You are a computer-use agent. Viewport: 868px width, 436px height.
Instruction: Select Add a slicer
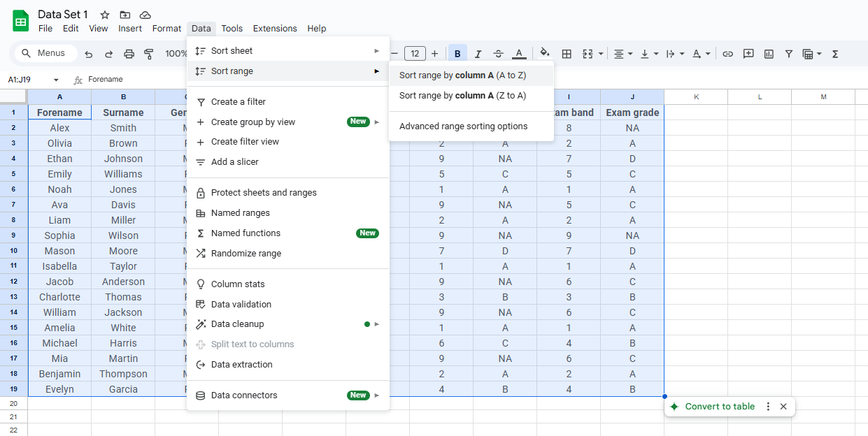pos(288,162)
